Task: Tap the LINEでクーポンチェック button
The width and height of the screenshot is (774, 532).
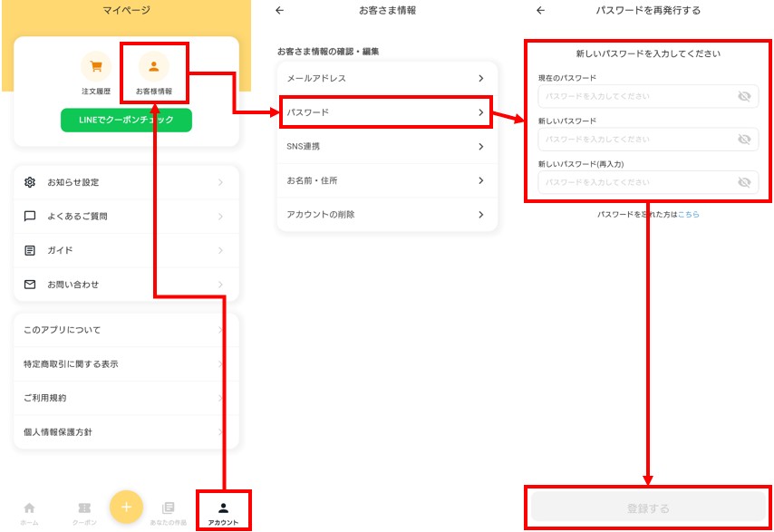Action: (x=126, y=120)
